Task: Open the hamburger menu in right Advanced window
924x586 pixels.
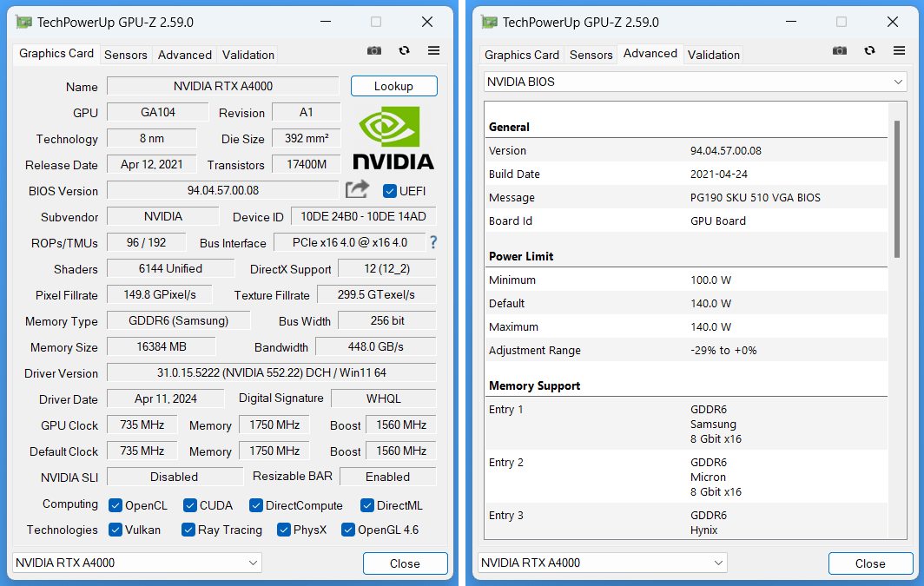Action: coord(900,50)
